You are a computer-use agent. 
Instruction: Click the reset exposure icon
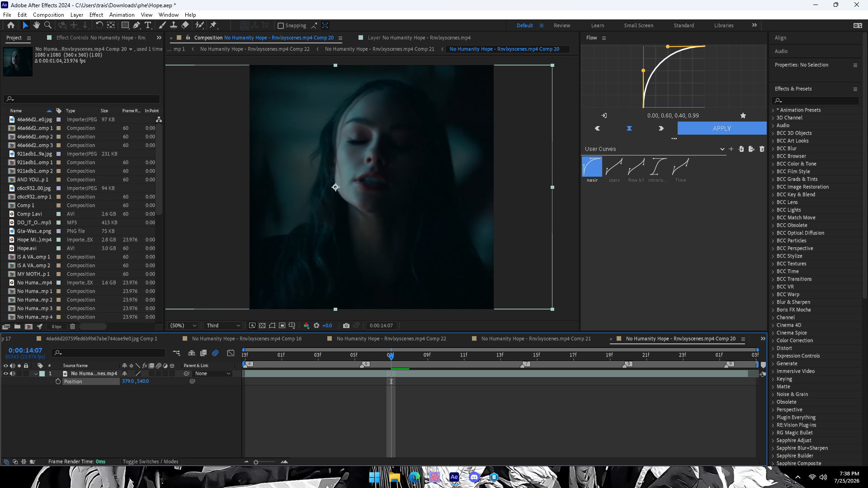(316, 325)
